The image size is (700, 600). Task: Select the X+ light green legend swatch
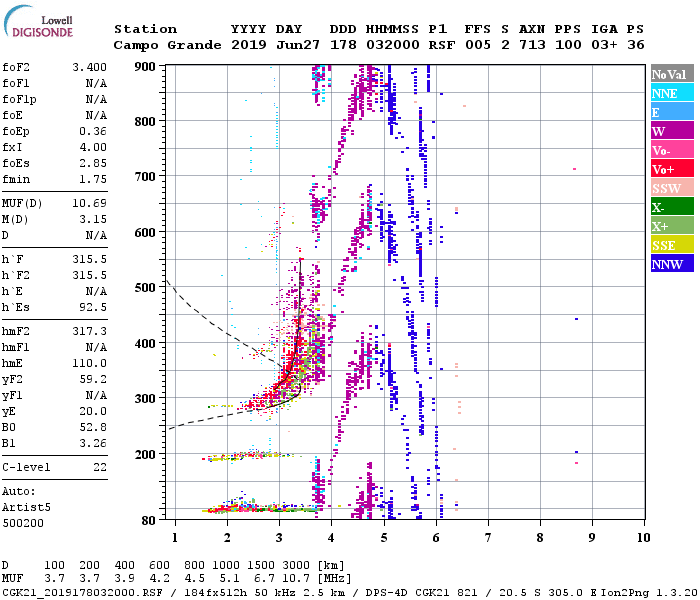(x=672, y=225)
